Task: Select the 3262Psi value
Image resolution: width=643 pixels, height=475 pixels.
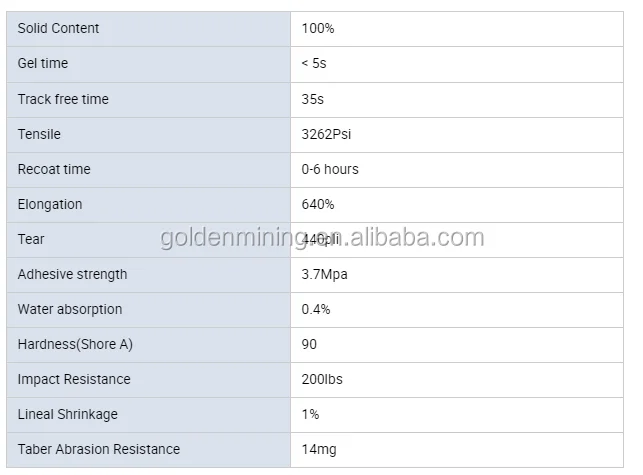Action: coord(327,134)
